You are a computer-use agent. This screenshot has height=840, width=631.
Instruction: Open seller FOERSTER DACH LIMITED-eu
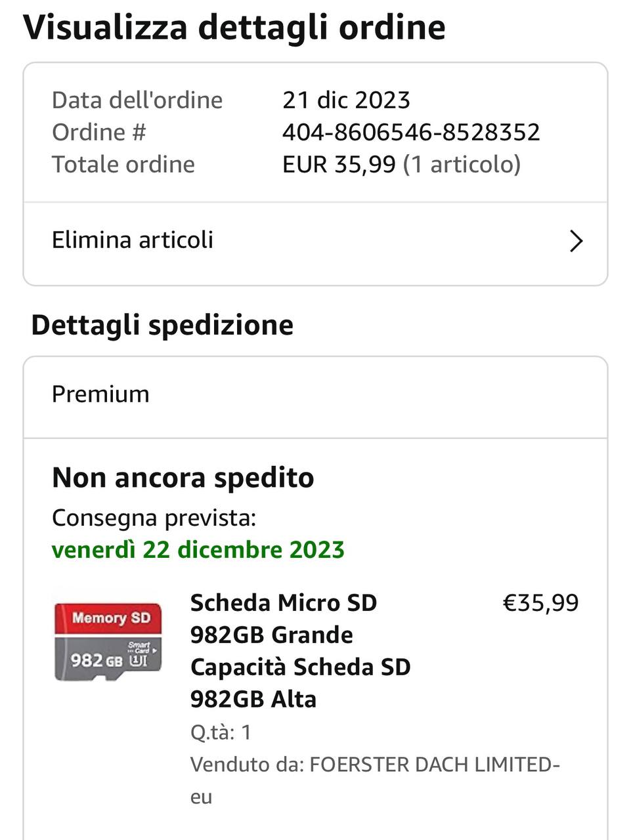point(433,765)
